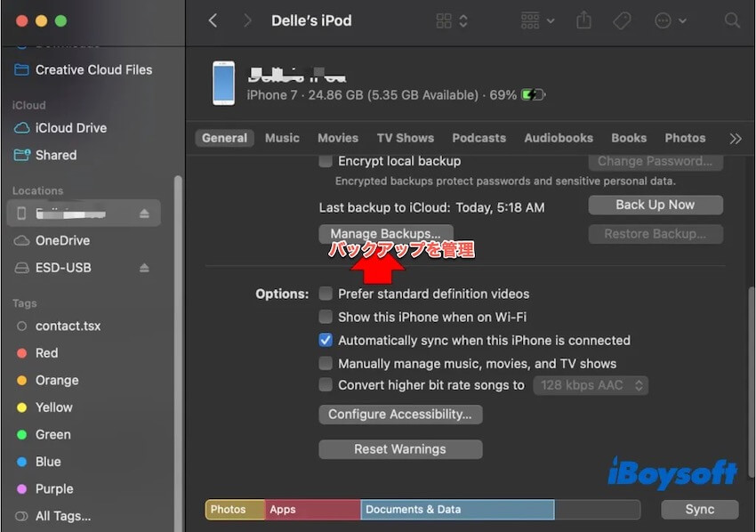Image resolution: width=756 pixels, height=532 pixels.
Task: Open OneDrive location in sidebar
Action: [x=62, y=241]
